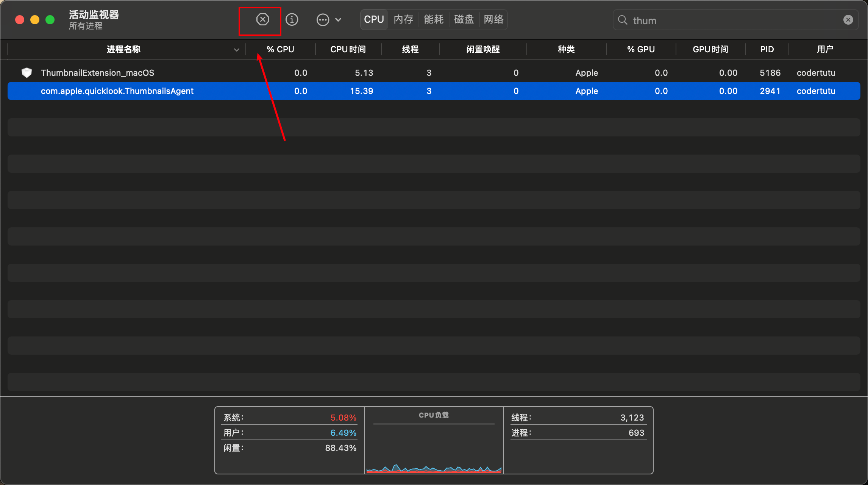
Task: Sort by the PID column header
Action: click(767, 50)
